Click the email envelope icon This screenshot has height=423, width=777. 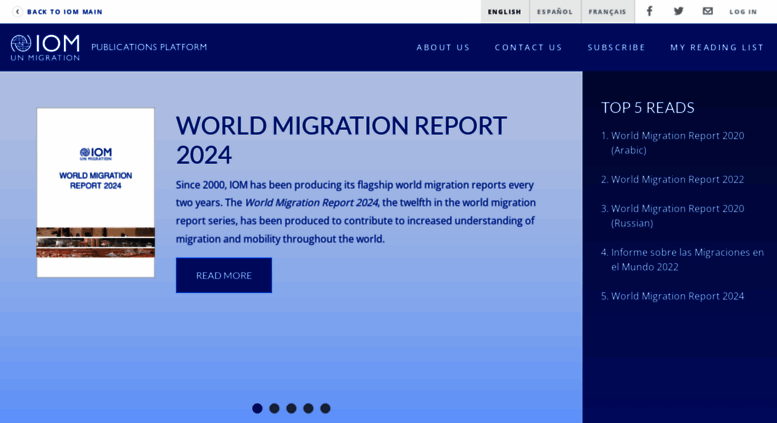[x=708, y=11]
